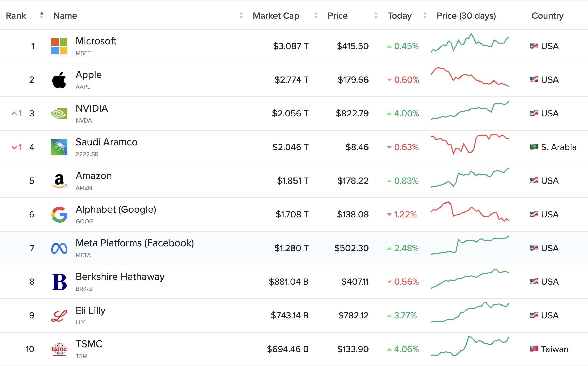588x366 pixels.
Task: Click the USA flag next to Microsoft
Action: [534, 46]
